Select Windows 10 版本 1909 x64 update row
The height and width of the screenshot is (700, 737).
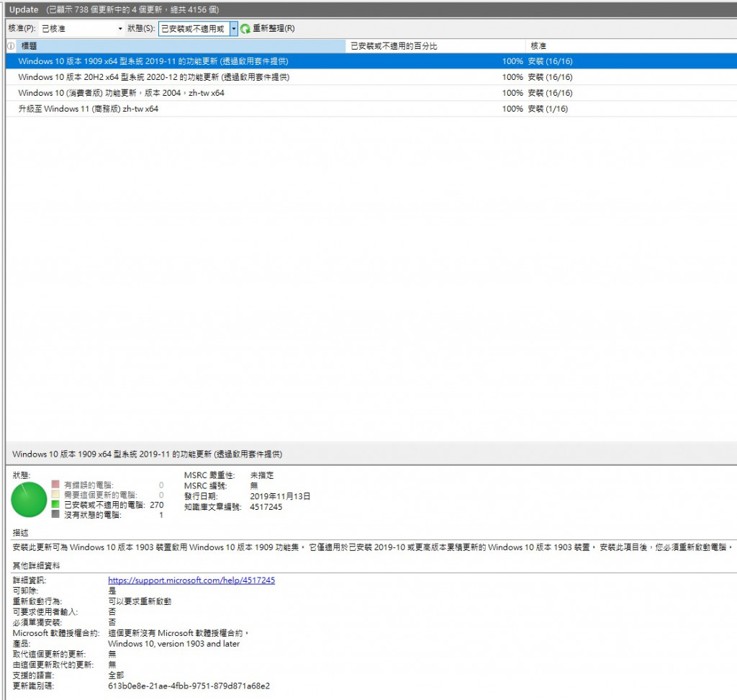tap(371, 61)
